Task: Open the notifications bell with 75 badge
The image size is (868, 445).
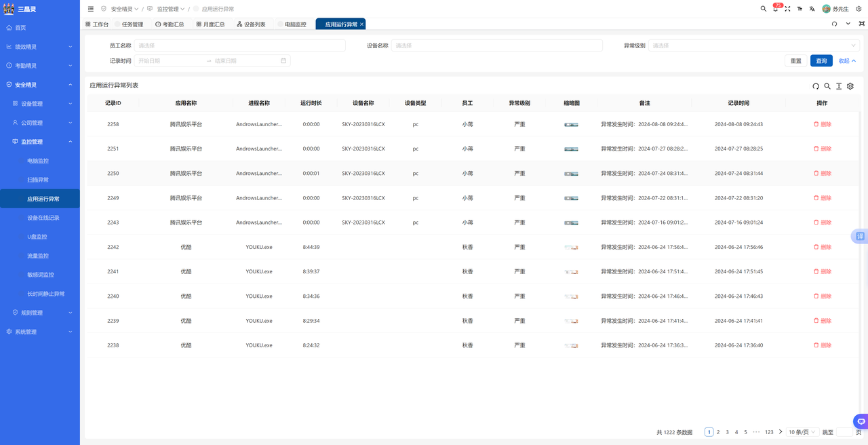Action: coord(775,9)
